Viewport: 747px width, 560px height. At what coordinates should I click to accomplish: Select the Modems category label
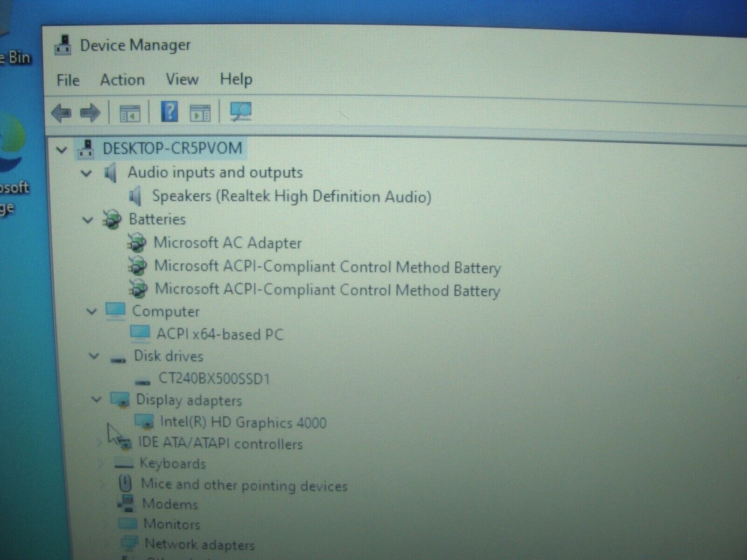click(170, 504)
